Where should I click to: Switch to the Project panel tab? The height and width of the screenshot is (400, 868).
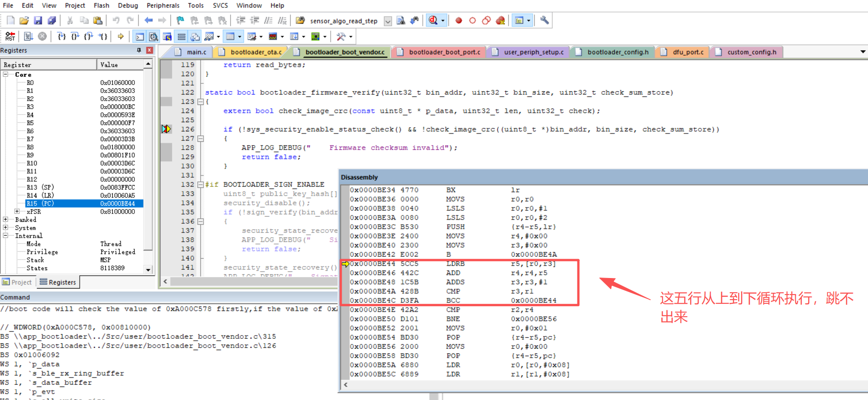[17, 282]
